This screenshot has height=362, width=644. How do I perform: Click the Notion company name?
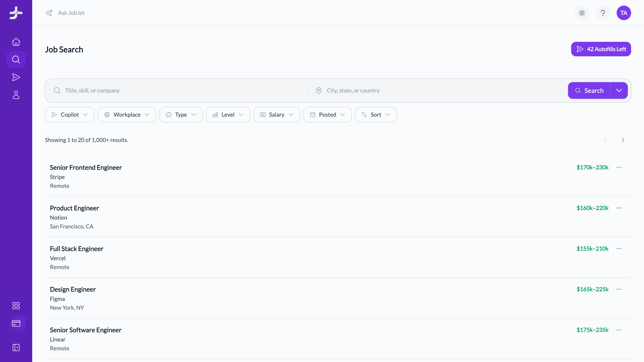click(59, 218)
